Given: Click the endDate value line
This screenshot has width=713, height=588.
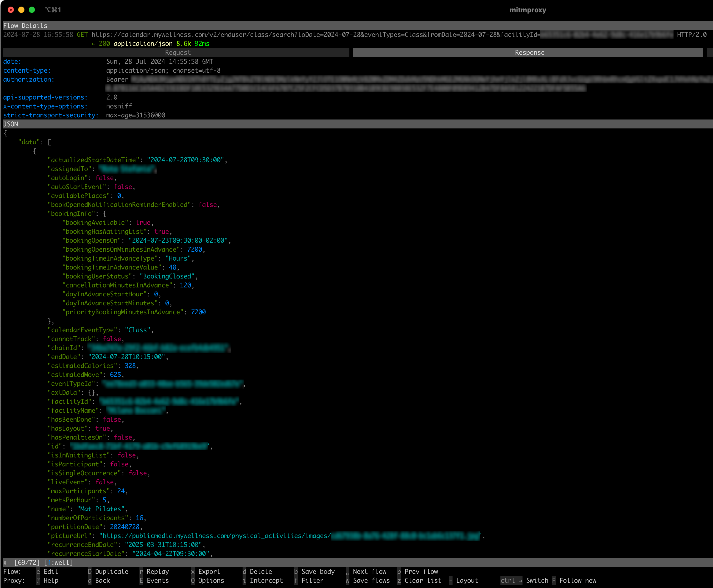Looking at the screenshot, I should pyautogui.click(x=108, y=357).
